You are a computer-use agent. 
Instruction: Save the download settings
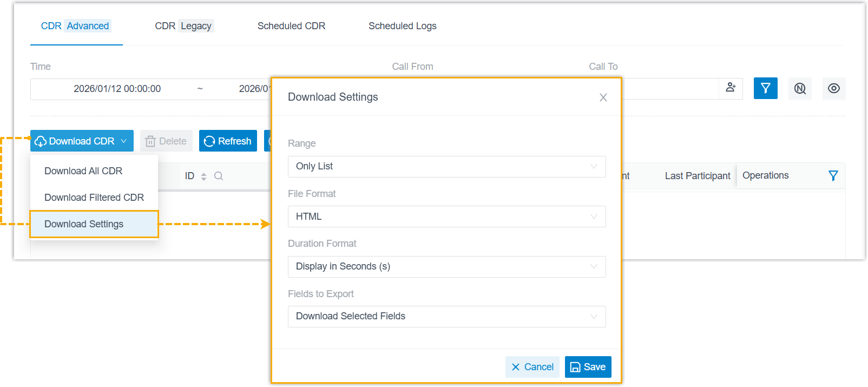(588, 367)
